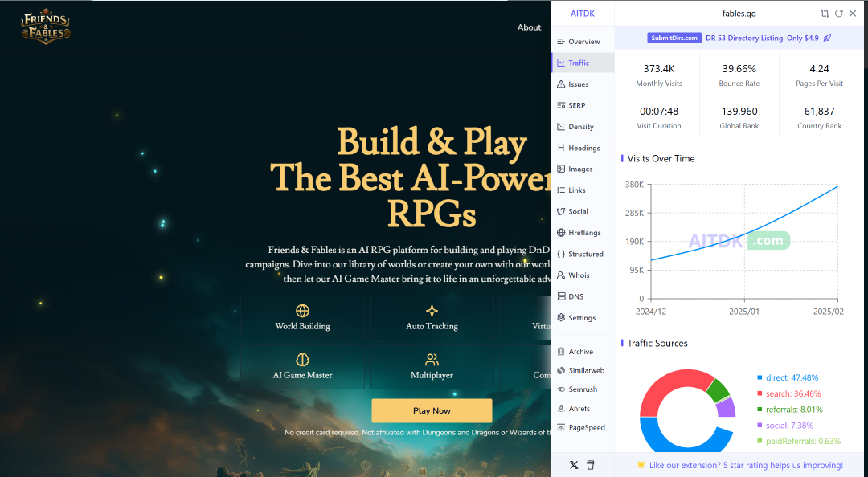Click DR 53 Directory Listing link
The width and height of the screenshot is (868, 477).
pyautogui.click(x=762, y=38)
